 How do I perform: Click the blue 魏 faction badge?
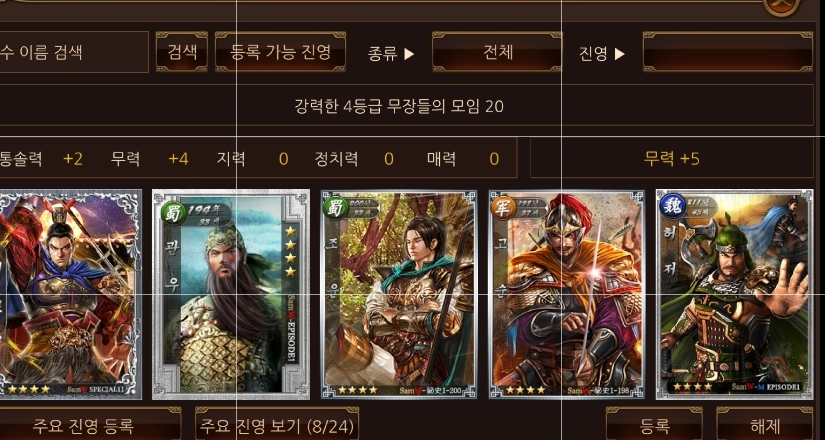coord(671,206)
